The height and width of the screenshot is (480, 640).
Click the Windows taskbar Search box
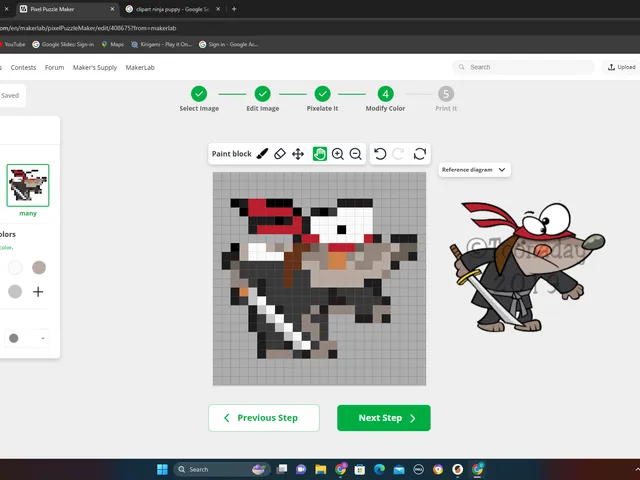click(x=222, y=469)
